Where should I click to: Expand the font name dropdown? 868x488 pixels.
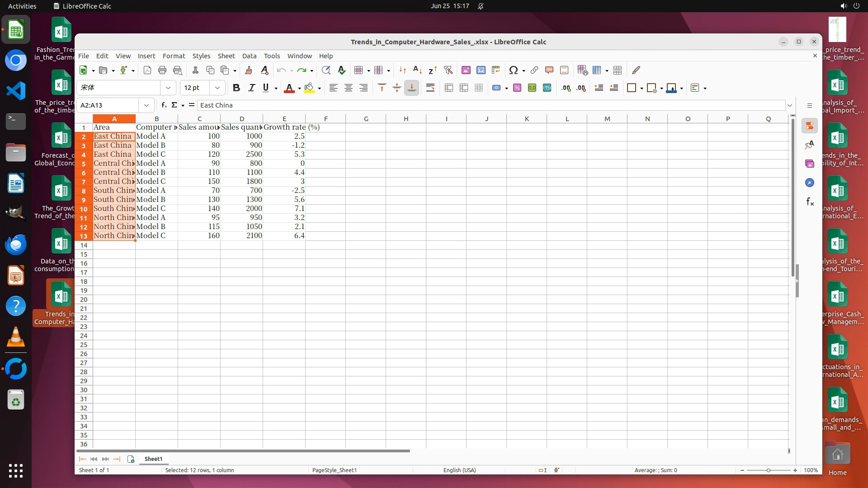tap(168, 88)
